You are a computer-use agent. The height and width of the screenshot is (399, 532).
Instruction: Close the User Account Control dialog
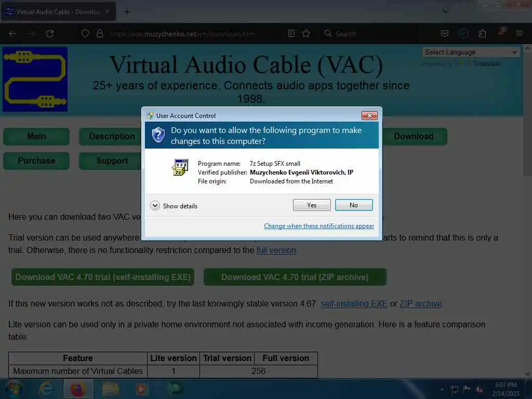pos(369,116)
